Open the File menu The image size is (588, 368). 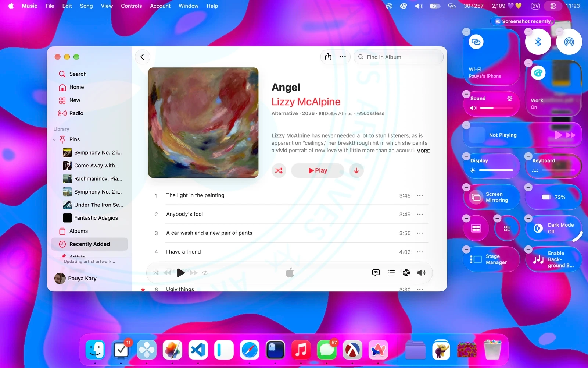tap(50, 6)
